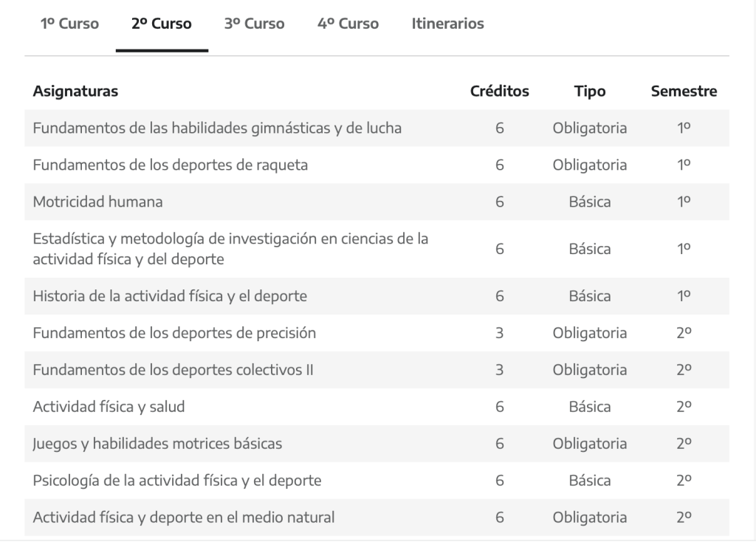The height and width of the screenshot is (542, 756).
Task: Select Fundamentos de los deportes colectivos II
Action: tap(173, 370)
